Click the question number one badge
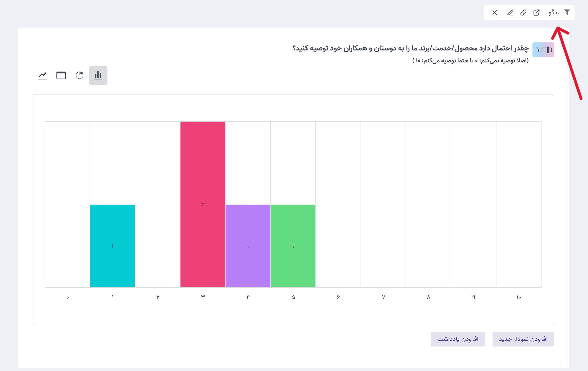This screenshot has width=588, height=371. (x=543, y=50)
